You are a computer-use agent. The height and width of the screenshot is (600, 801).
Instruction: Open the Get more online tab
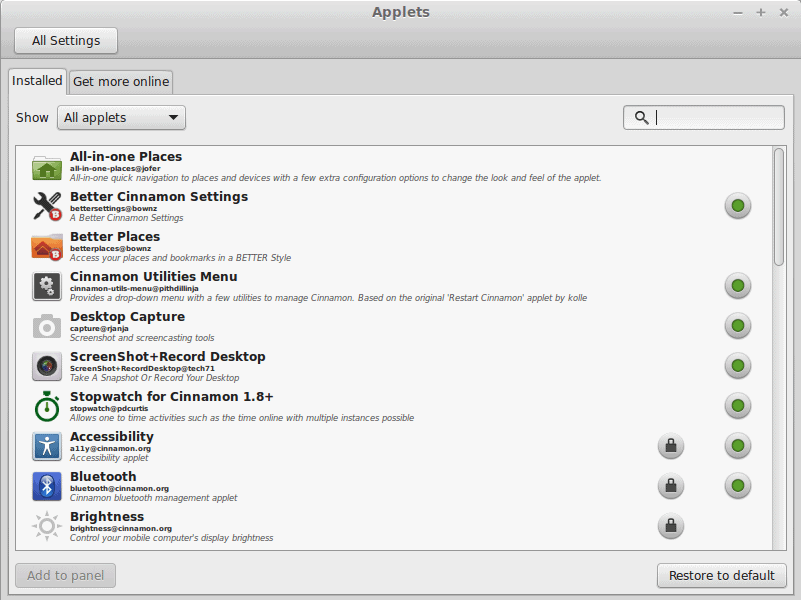tap(121, 82)
